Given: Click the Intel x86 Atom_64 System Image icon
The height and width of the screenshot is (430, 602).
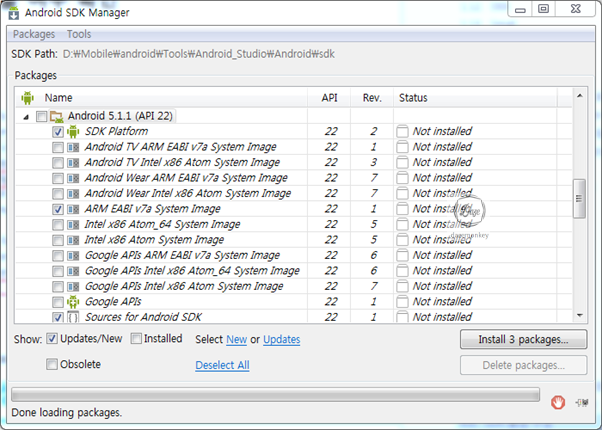Looking at the screenshot, I should pos(73,225).
